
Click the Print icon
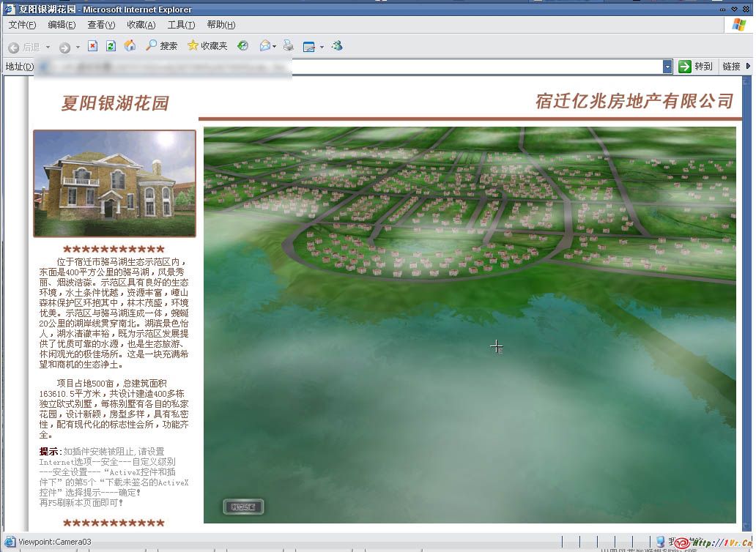click(289, 46)
